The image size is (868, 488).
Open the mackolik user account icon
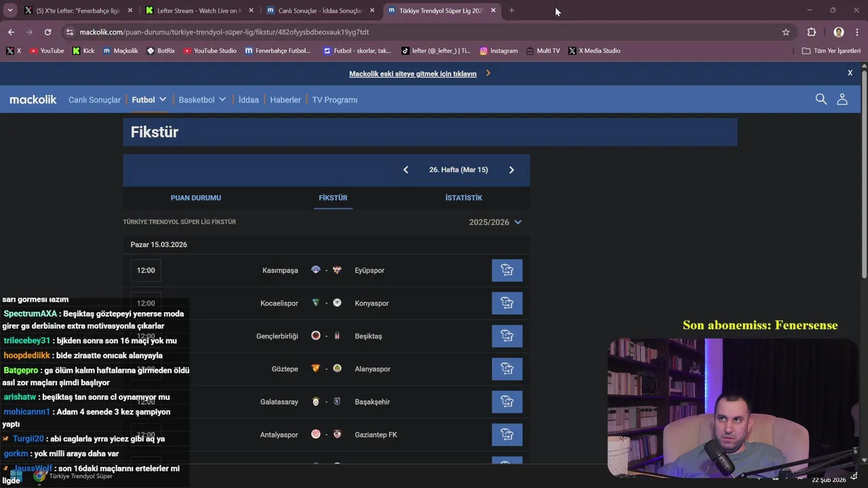coord(842,99)
